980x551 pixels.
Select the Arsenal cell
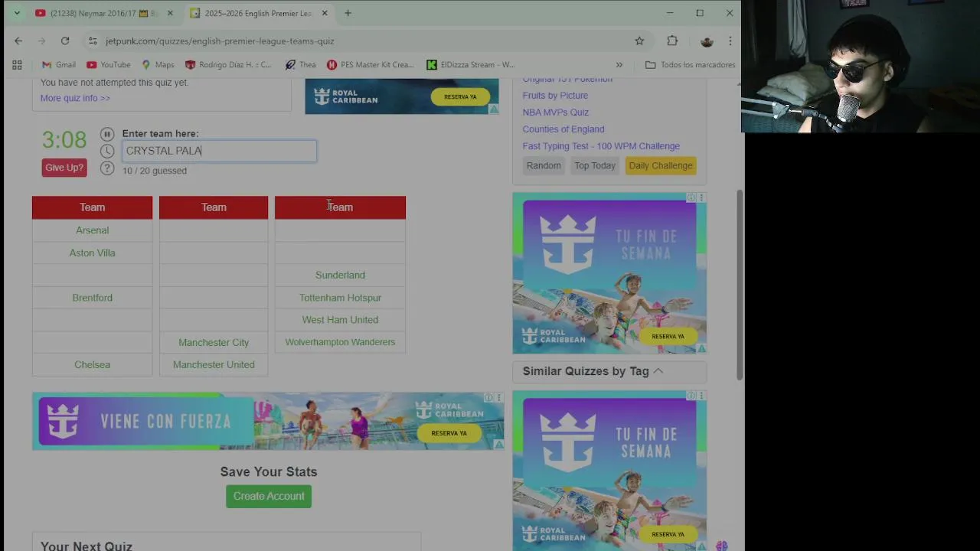[92, 230]
